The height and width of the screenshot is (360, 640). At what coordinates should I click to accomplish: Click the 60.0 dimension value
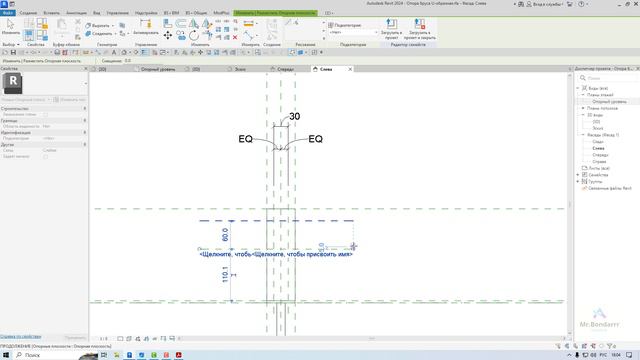point(225,235)
